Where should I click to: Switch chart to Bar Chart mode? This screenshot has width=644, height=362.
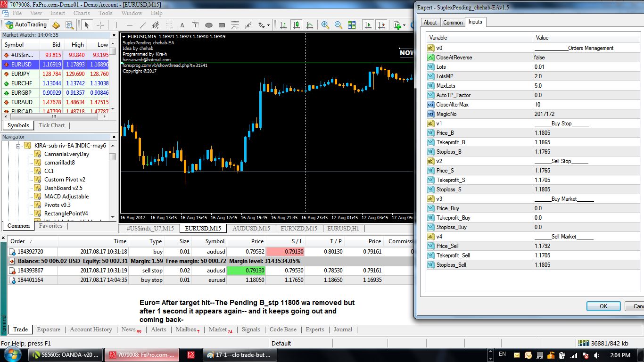[x=283, y=25]
